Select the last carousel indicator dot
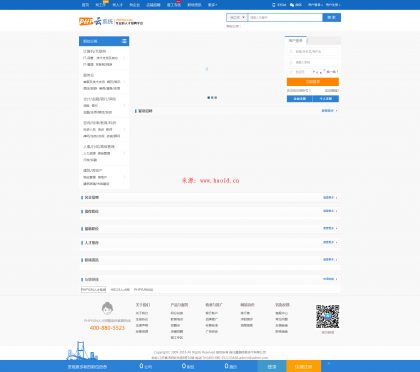Image resolution: width=420 pixels, height=372 pixels. (x=216, y=98)
